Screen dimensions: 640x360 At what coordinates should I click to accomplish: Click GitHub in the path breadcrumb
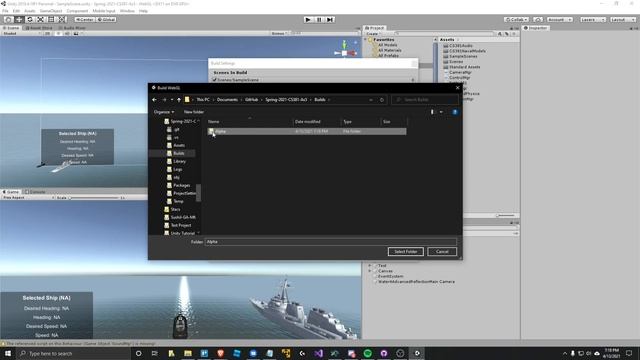[x=251, y=100]
